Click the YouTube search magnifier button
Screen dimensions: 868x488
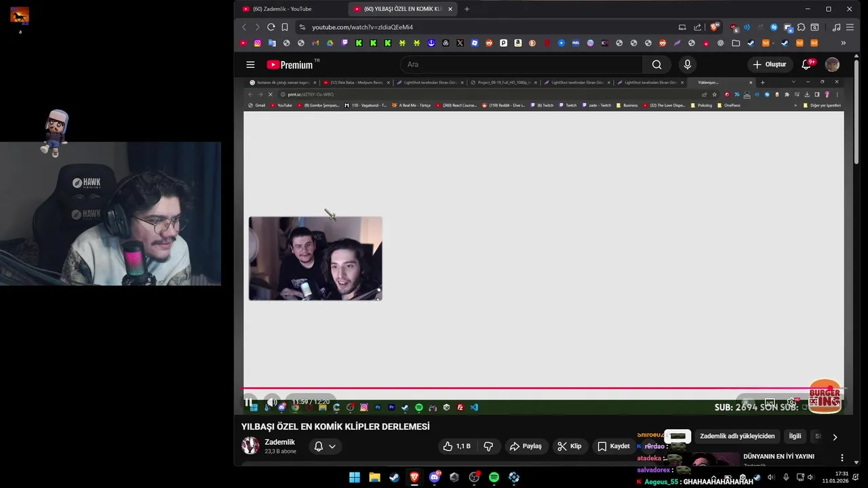(656, 64)
